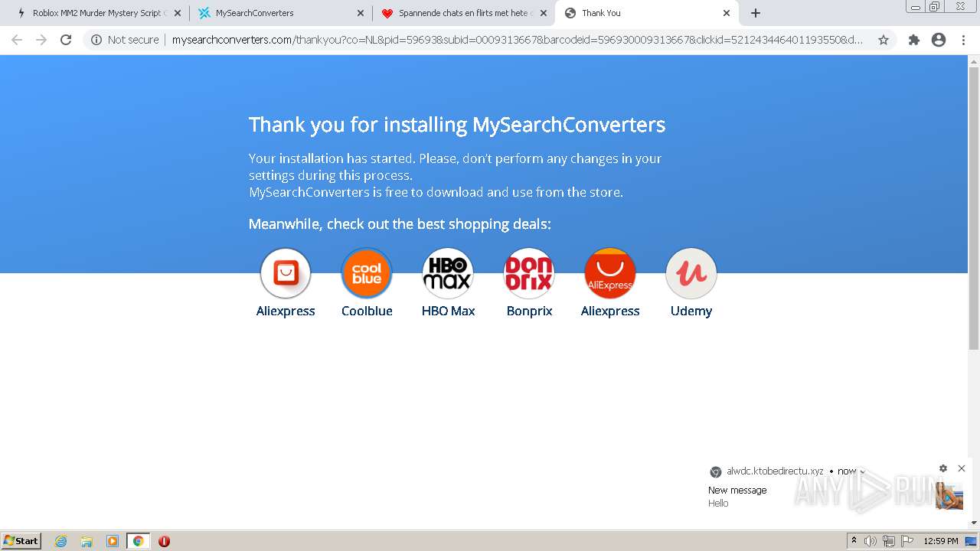Open the red Opera taskbar icon

pyautogui.click(x=164, y=541)
